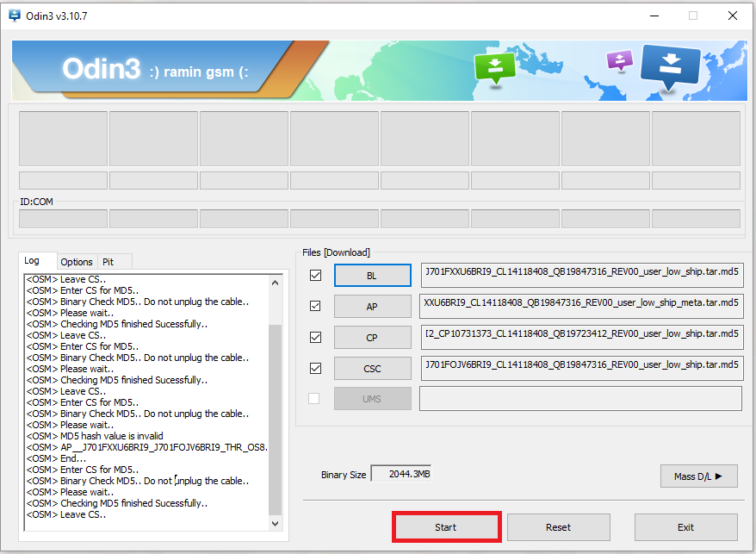Click the BL file path field
The image size is (756, 554).
tap(582, 275)
